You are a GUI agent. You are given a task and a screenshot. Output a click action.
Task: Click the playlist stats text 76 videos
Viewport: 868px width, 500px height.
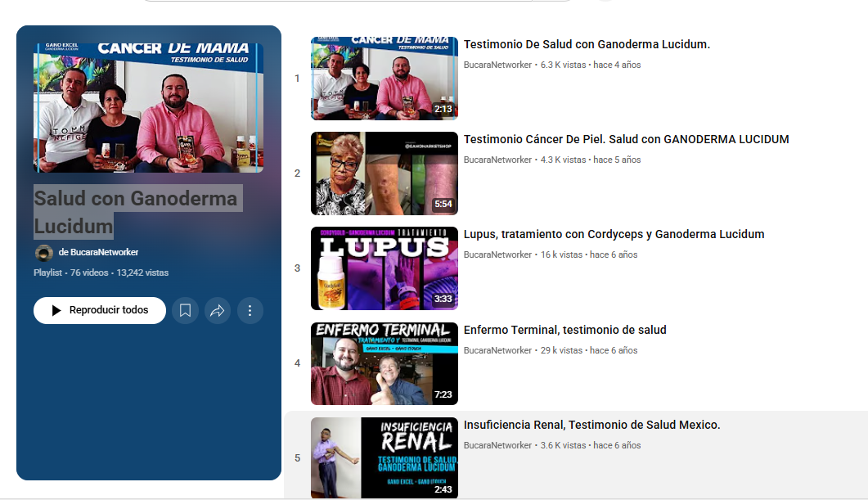coord(89,273)
